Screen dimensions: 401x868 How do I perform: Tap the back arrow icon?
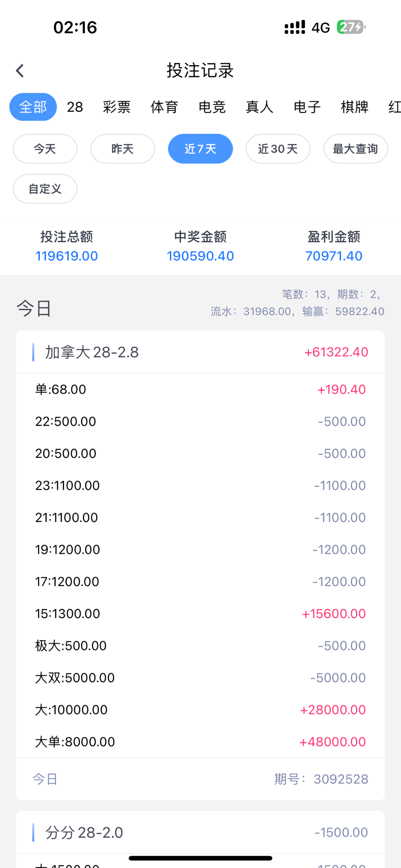point(20,71)
